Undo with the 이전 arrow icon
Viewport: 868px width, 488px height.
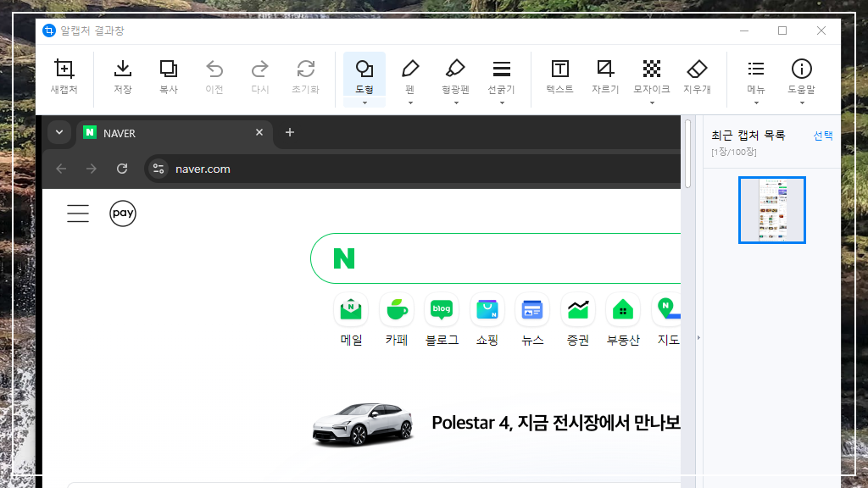[214, 69]
